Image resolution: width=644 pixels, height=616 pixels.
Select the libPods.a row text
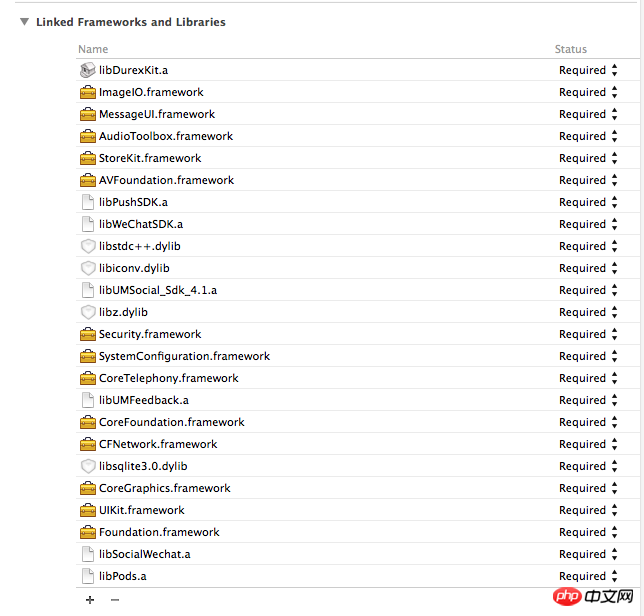(123, 576)
